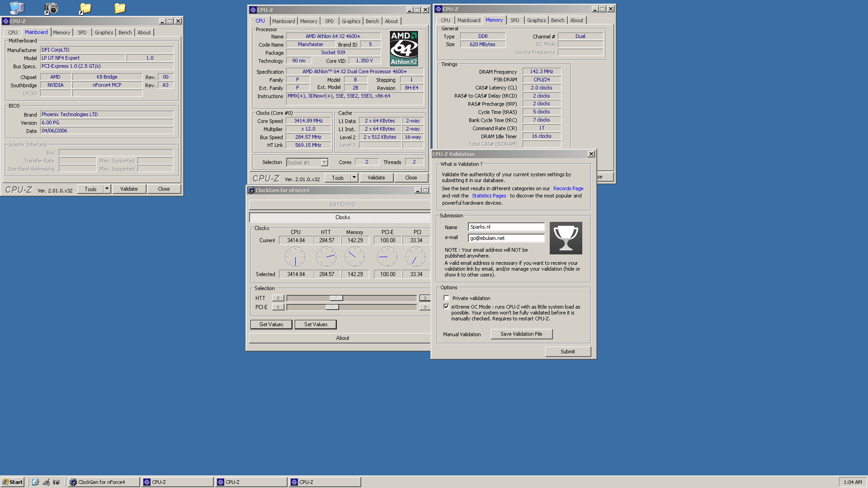Click title bar icon of the Mainboard CPU-Z window
This screenshot has height=488, width=868.
click(x=6, y=21)
